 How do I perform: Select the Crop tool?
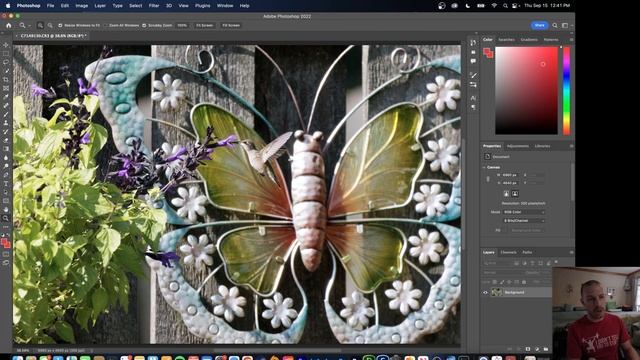6,80
